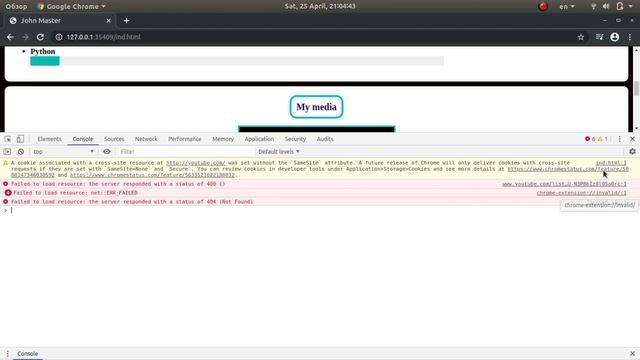640x360 pixels.
Task: Go back to the previous page
Action: [x=10, y=37]
